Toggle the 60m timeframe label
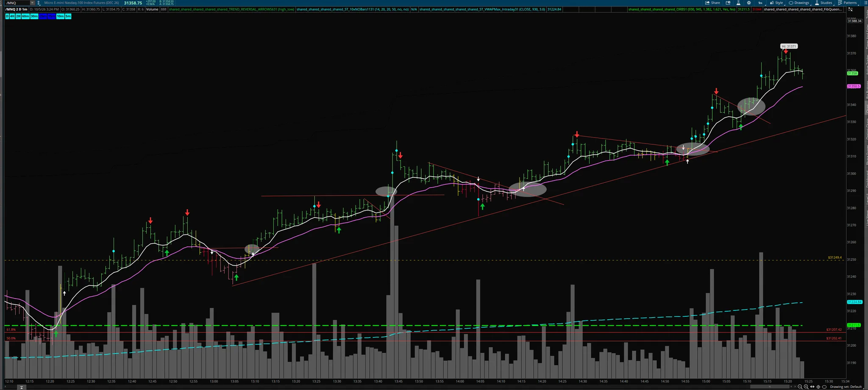Image resolution: width=868 pixels, height=390 pixels. pyautogui.click(x=25, y=16)
